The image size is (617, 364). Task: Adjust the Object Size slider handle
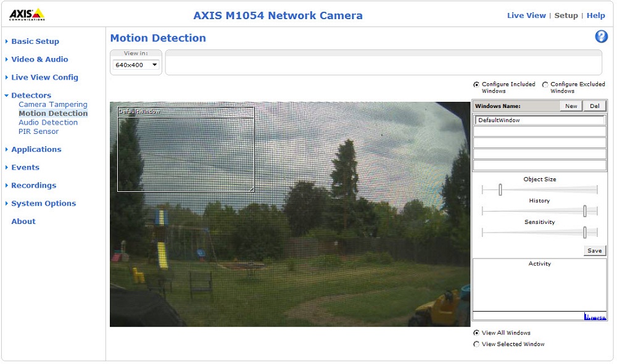point(500,189)
